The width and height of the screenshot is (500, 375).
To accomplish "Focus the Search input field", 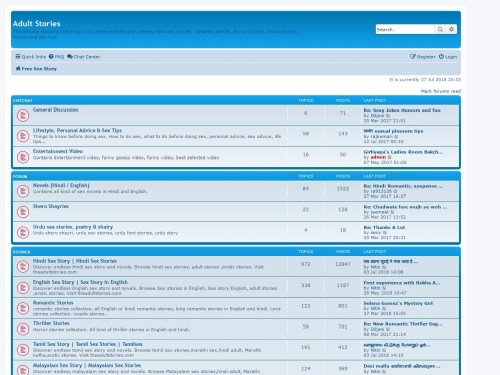I will pyautogui.click(x=405, y=29).
